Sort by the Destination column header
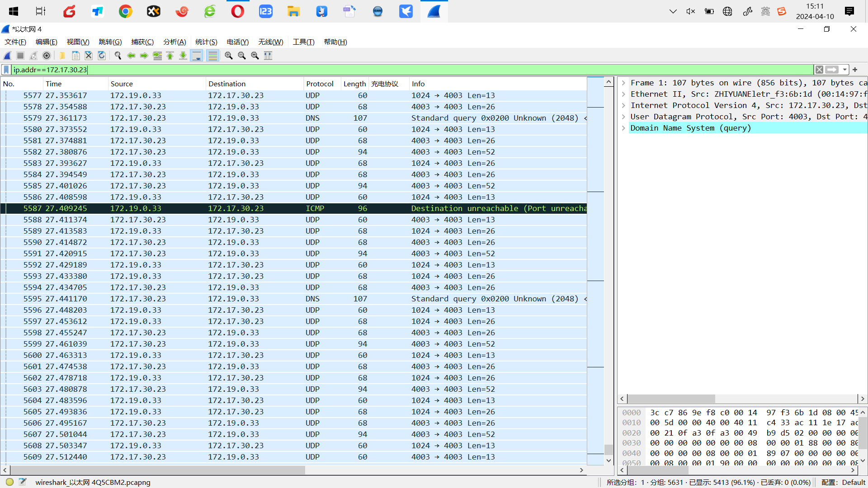This screenshot has height=488, width=868. [x=254, y=84]
